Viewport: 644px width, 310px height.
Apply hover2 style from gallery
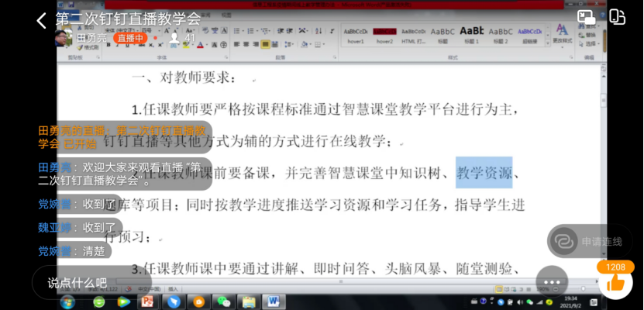384,36
